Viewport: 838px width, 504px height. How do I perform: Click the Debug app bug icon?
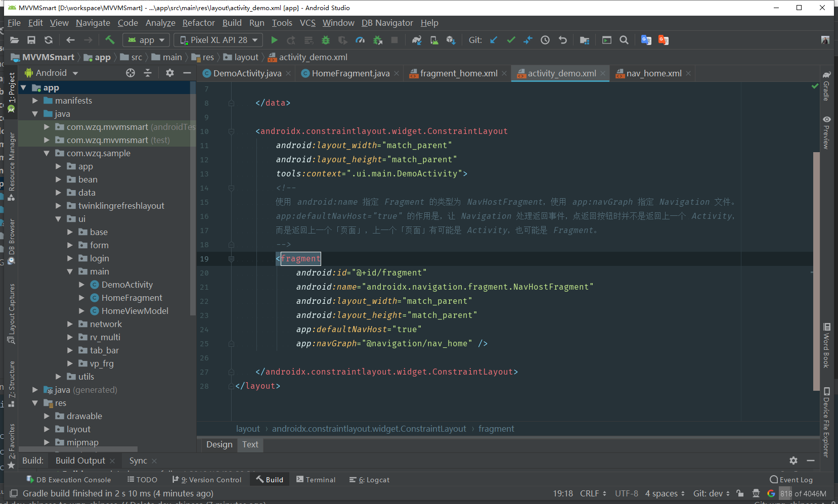pyautogui.click(x=326, y=40)
